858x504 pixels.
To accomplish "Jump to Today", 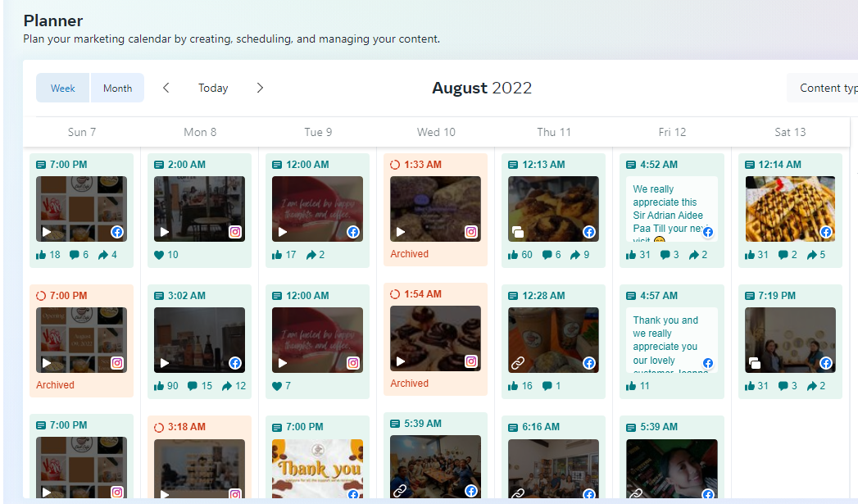I will (213, 89).
